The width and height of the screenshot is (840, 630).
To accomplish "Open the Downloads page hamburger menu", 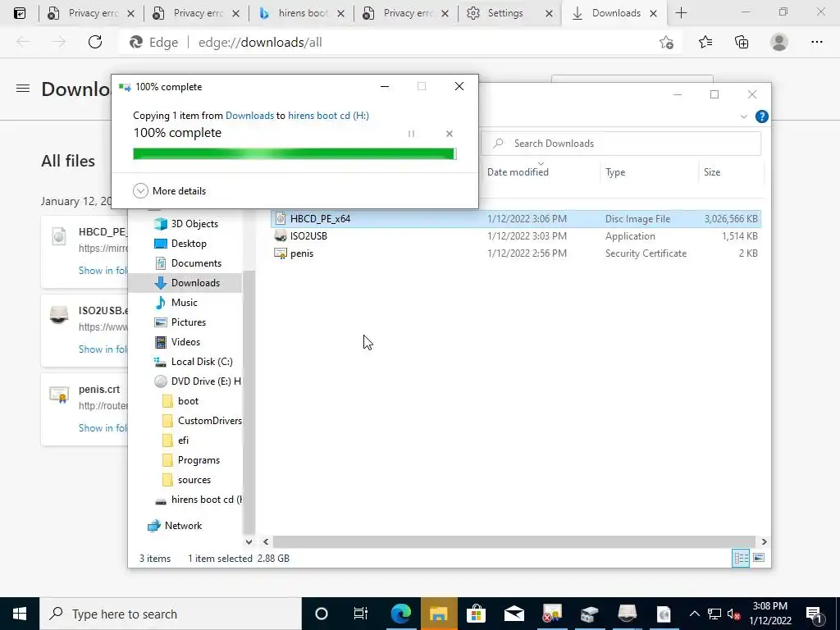I will (x=23, y=89).
